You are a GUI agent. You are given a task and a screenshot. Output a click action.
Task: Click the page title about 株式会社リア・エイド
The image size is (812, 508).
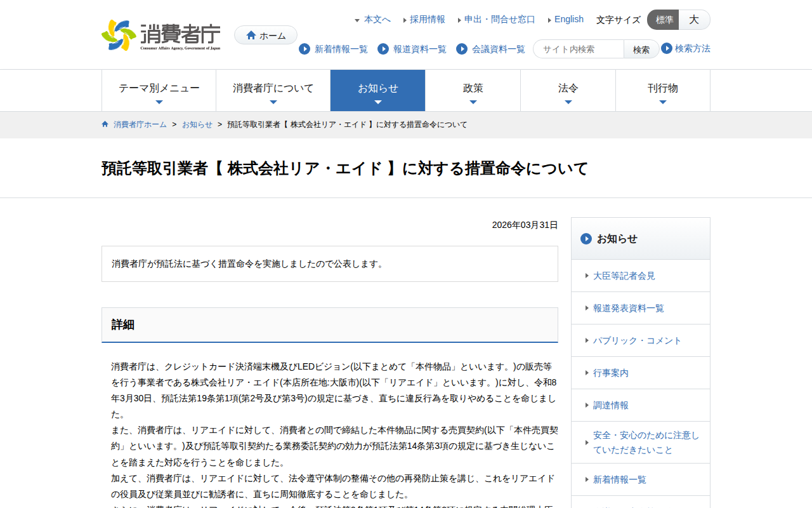pyautogui.click(x=345, y=168)
